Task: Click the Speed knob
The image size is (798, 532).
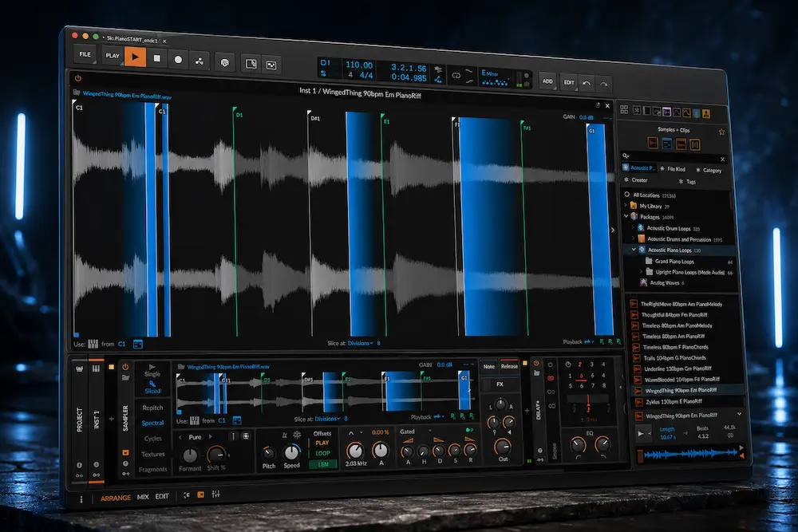Action: [x=291, y=452]
